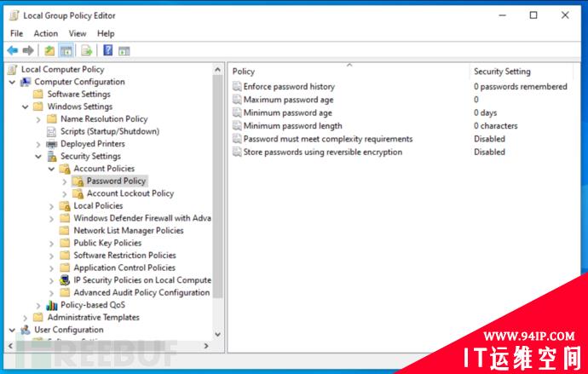Click '0 days' setting value
588x374 pixels.
[x=485, y=112]
